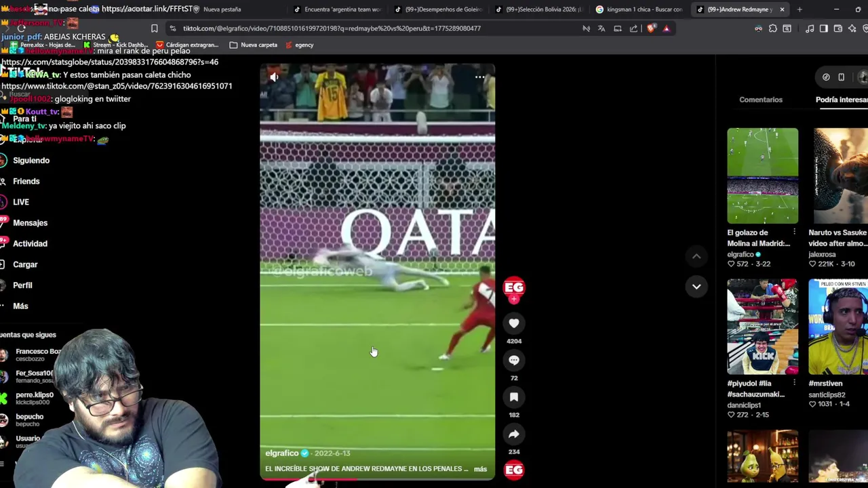Open the video's three-dot options menu
The height and width of the screenshot is (488, 868).
pos(479,77)
